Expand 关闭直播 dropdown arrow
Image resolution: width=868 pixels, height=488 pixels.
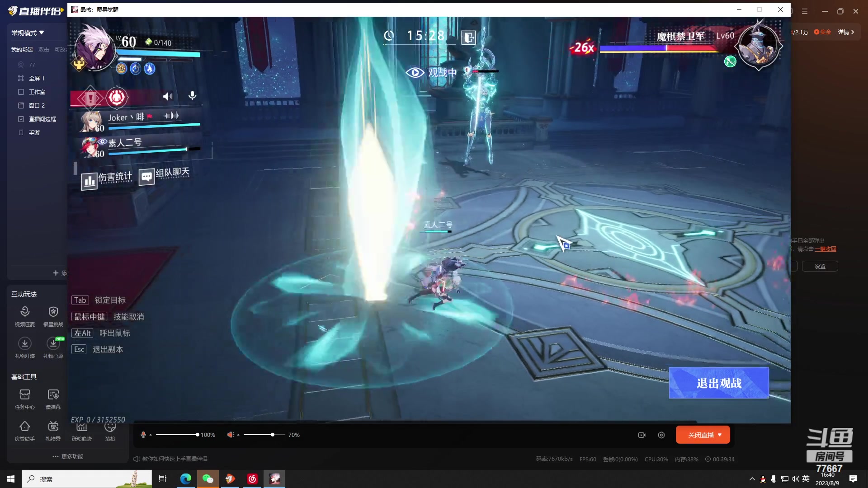(x=720, y=435)
